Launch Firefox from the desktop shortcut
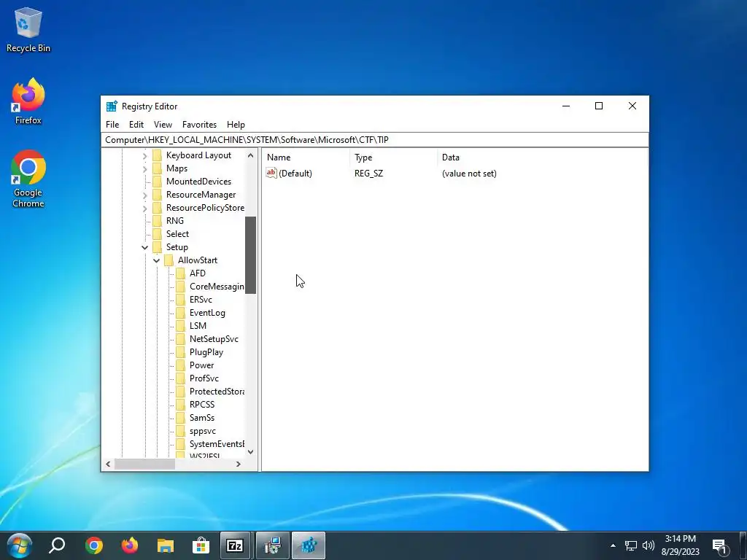This screenshot has width=747, height=560. 28,101
